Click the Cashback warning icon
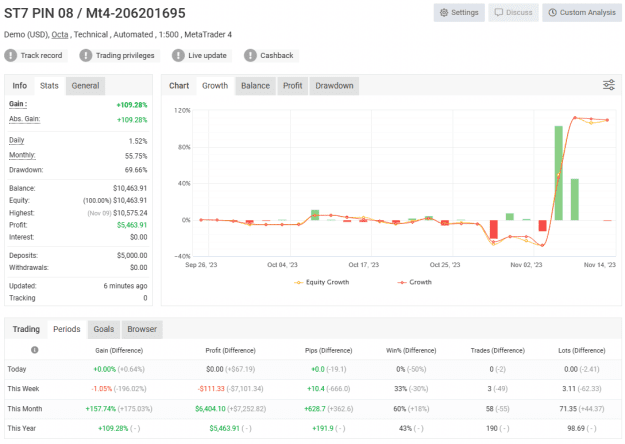 pos(250,55)
